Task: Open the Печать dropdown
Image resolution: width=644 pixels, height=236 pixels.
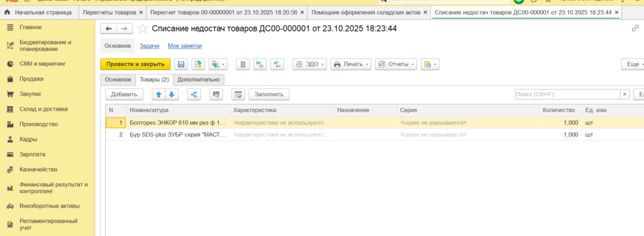Action: pos(351,64)
